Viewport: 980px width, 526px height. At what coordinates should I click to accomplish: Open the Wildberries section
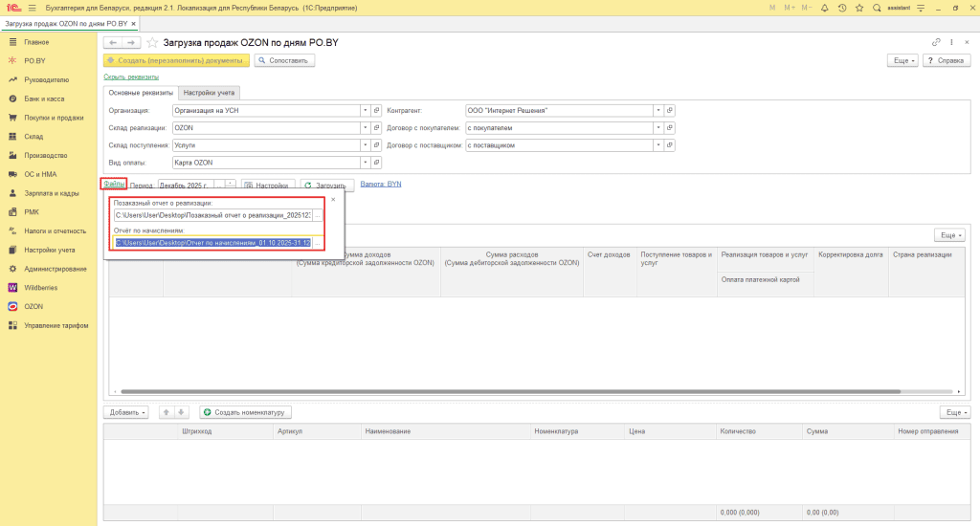click(40, 287)
